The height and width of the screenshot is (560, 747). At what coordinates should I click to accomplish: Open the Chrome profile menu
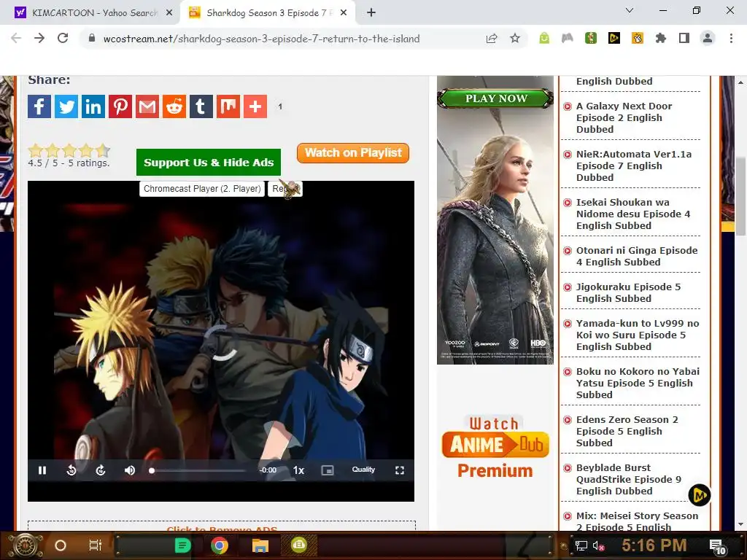point(708,39)
